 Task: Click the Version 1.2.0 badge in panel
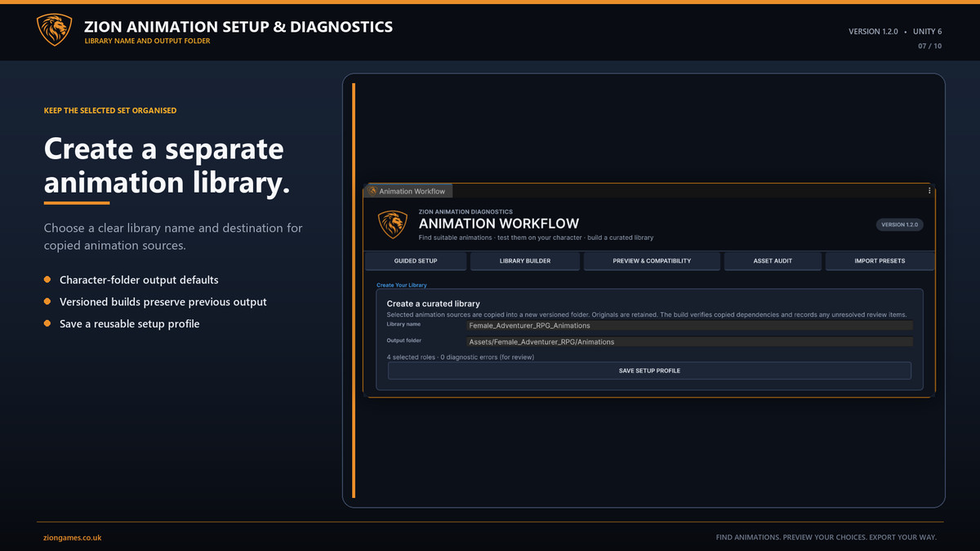pyautogui.click(x=899, y=224)
